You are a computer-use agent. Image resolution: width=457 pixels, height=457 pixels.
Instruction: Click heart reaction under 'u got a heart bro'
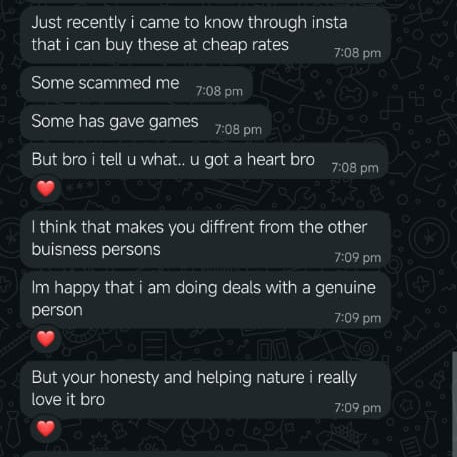(x=46, y=189)
